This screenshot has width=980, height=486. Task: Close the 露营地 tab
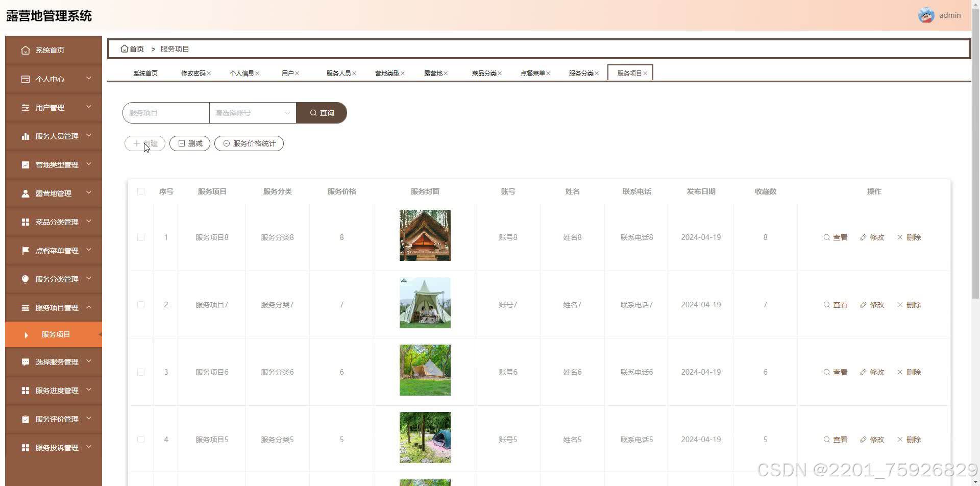pos(446,74)
